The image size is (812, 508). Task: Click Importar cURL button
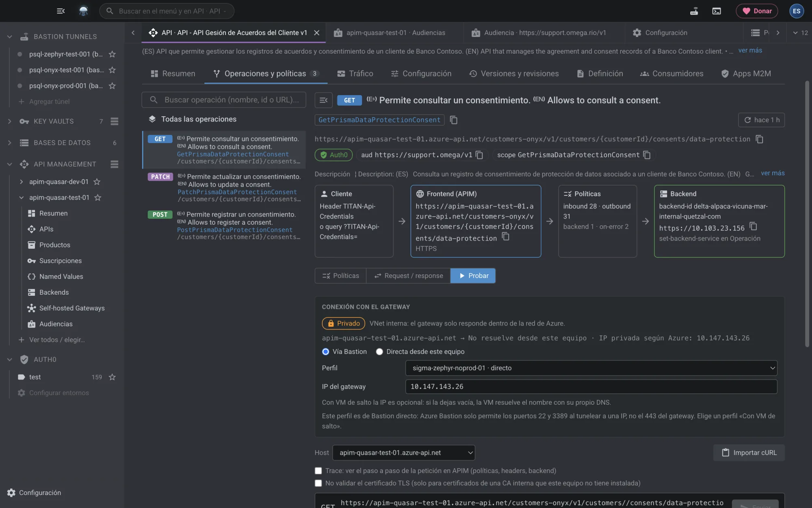click(749, 453)
